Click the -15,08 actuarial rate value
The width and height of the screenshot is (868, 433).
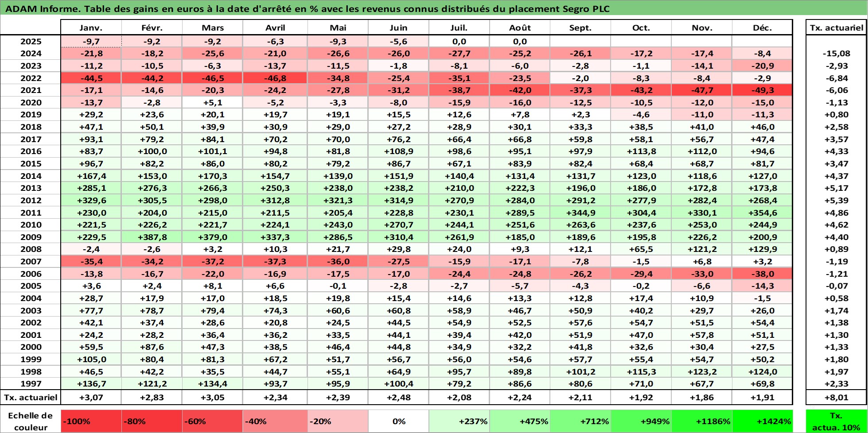(x=836, y=54)
